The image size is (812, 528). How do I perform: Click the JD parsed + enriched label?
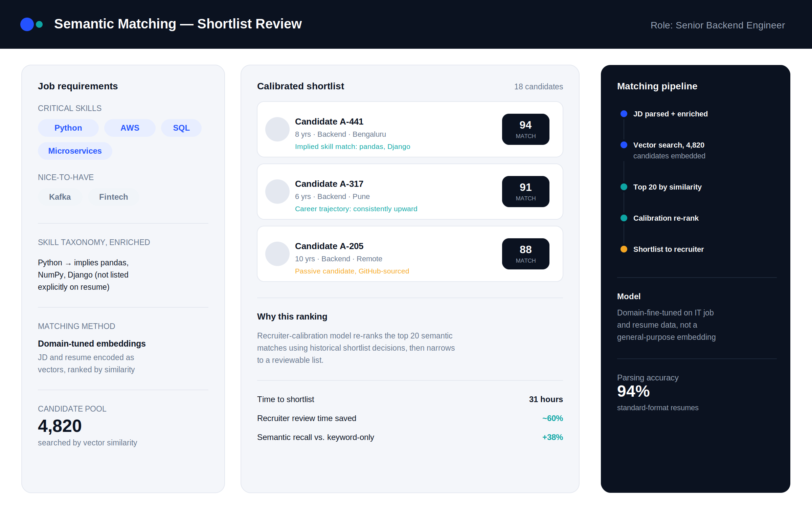671,114
